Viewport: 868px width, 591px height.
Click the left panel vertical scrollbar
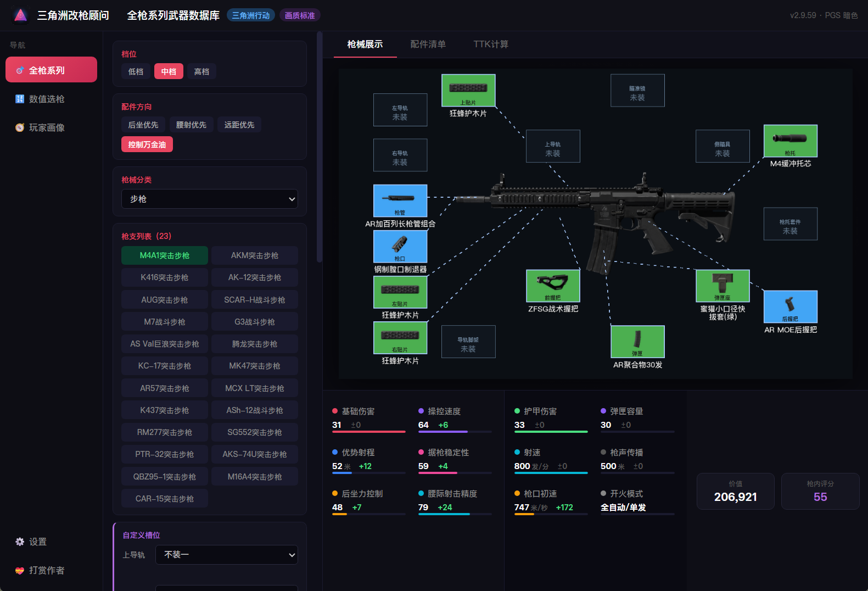coord(320,147)
